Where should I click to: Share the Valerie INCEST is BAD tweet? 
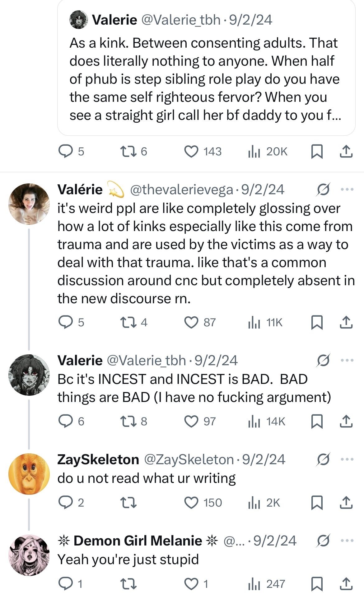point(346,421)
